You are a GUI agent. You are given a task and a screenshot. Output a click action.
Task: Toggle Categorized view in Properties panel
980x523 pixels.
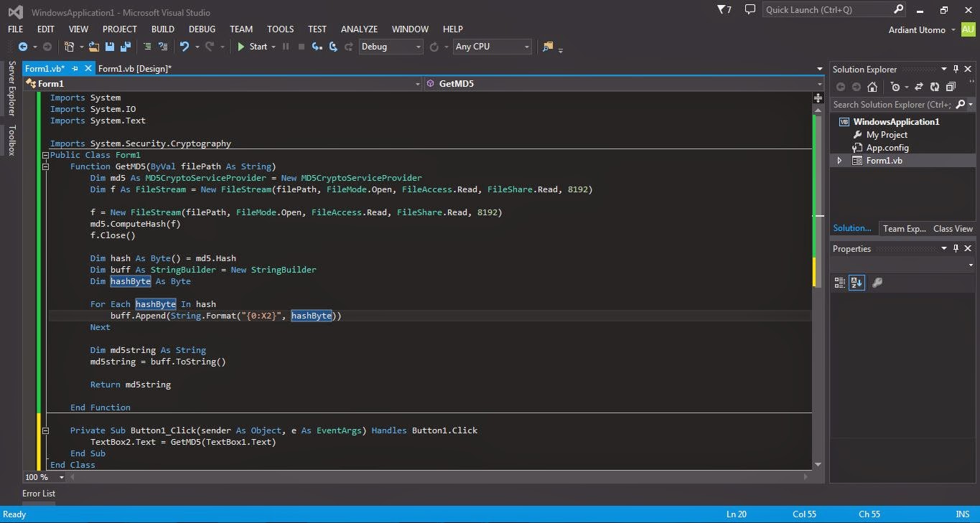(x=839, y=283)
